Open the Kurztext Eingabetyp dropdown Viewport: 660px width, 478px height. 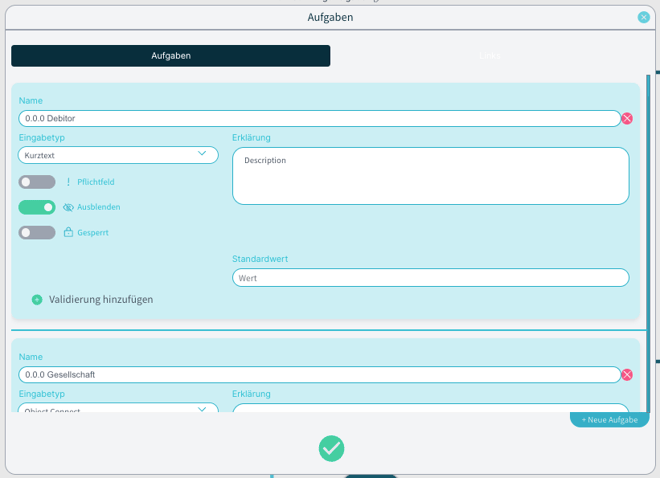tap(118, 155)
